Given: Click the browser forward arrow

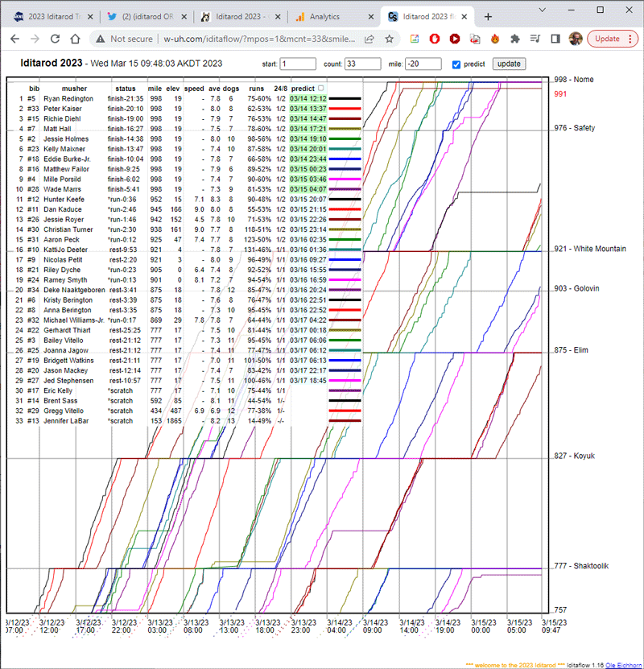Looking at the screenshot, I should pyautogui.click(x=35, y=39).
